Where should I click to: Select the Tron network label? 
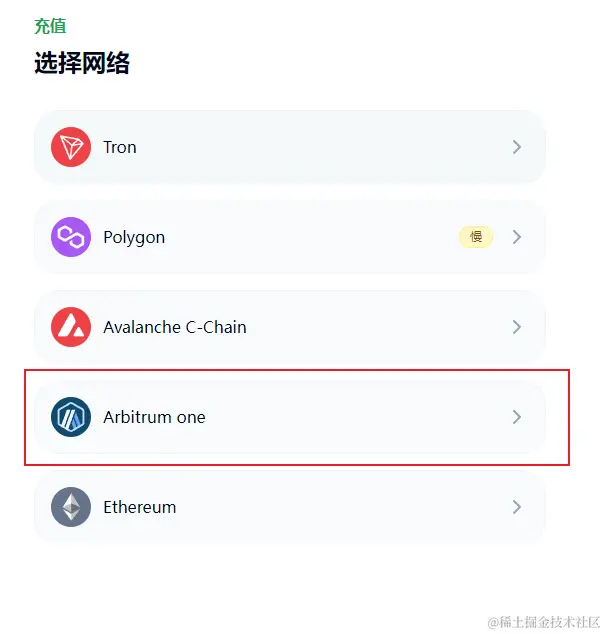pyautogui.click(x=120, y=147)
